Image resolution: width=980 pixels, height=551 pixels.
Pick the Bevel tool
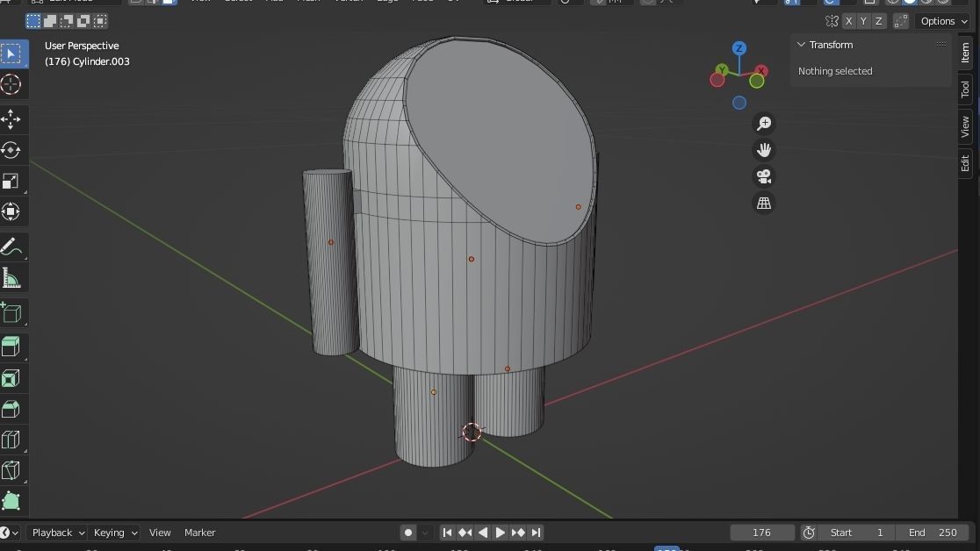(x=11, y=409)
